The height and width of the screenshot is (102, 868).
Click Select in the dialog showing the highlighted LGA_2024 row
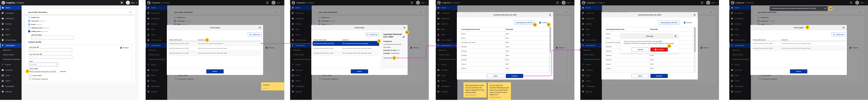[359, 71]
